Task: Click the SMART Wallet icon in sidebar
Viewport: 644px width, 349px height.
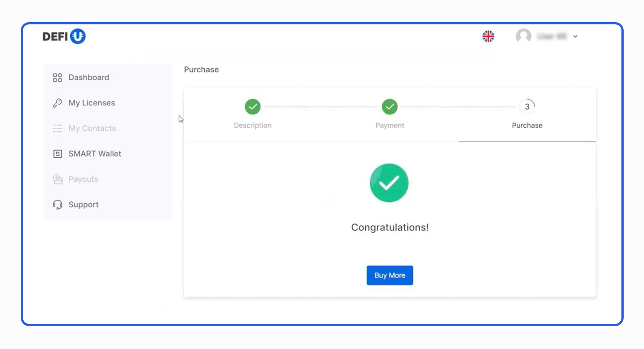Action: (57, 154)
